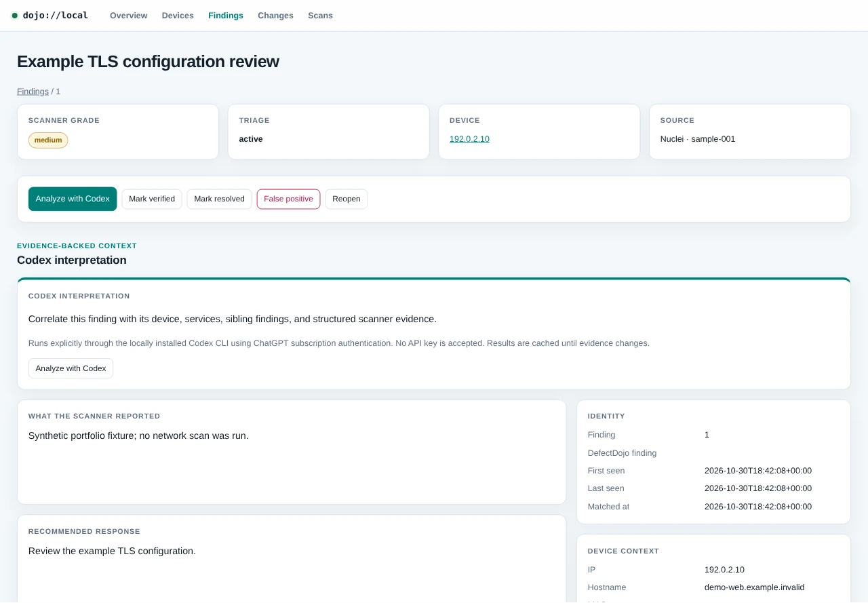
Task: Click 'Synthetic portfolio fixture; no network scan was run.'
Action: click(138, 435)
